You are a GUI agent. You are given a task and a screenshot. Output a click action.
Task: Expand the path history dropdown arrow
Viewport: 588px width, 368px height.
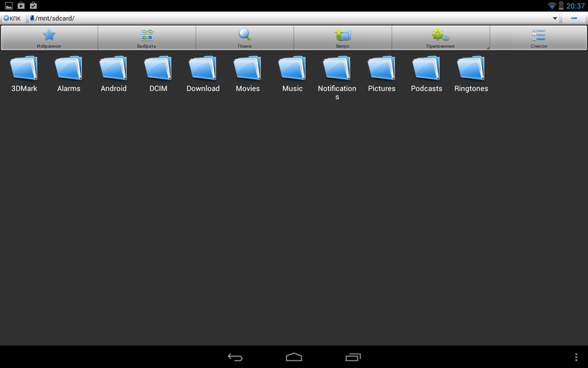pos(555,18)
